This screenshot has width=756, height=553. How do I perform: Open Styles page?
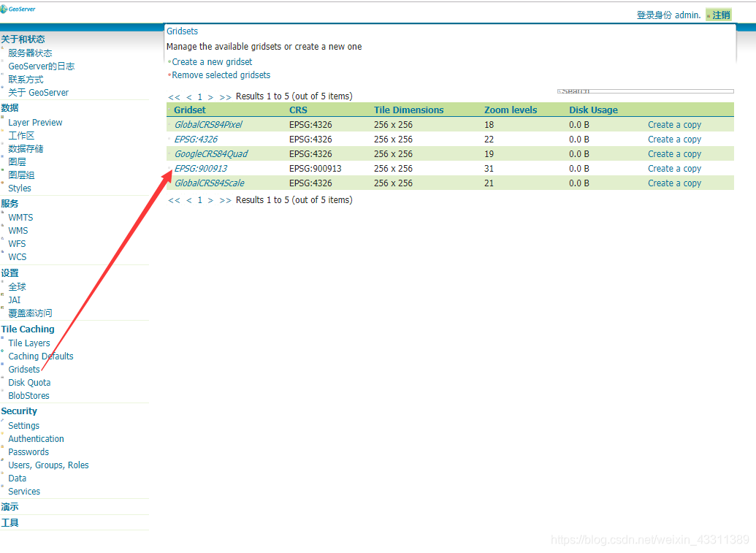(x=19, y=188)
